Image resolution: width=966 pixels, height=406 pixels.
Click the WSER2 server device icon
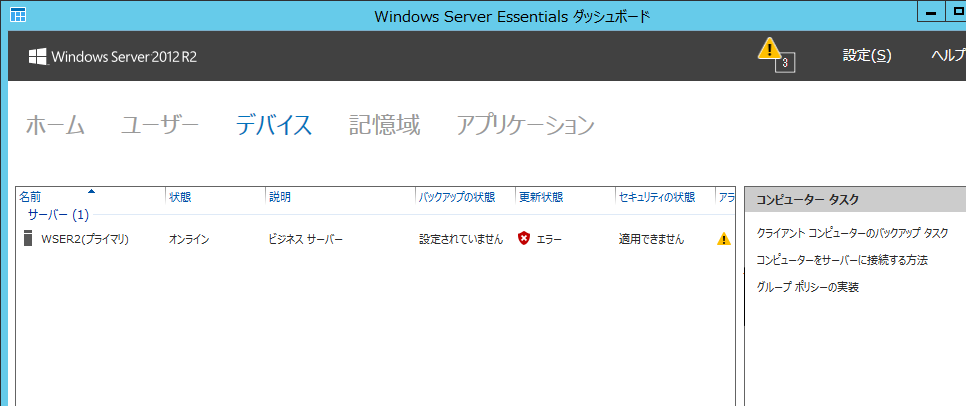pyautogui.click(x=28, y=239)
